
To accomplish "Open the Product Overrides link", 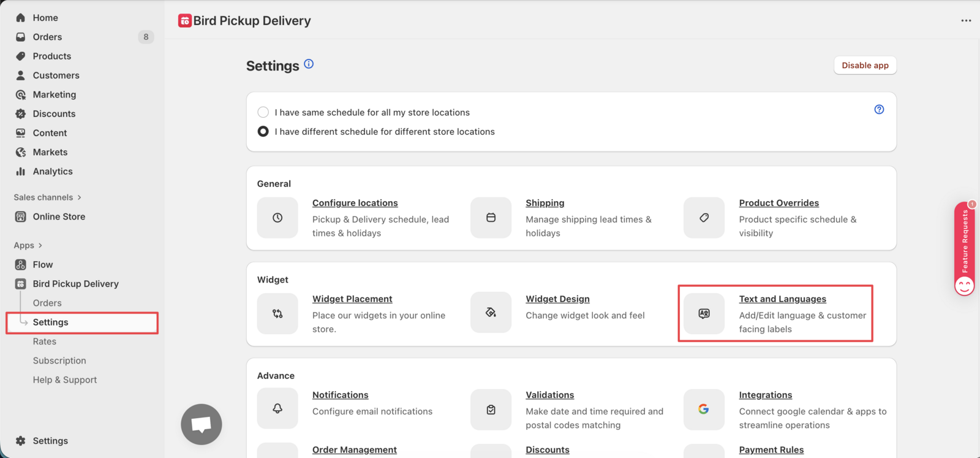I will click(x=779, y=203).
